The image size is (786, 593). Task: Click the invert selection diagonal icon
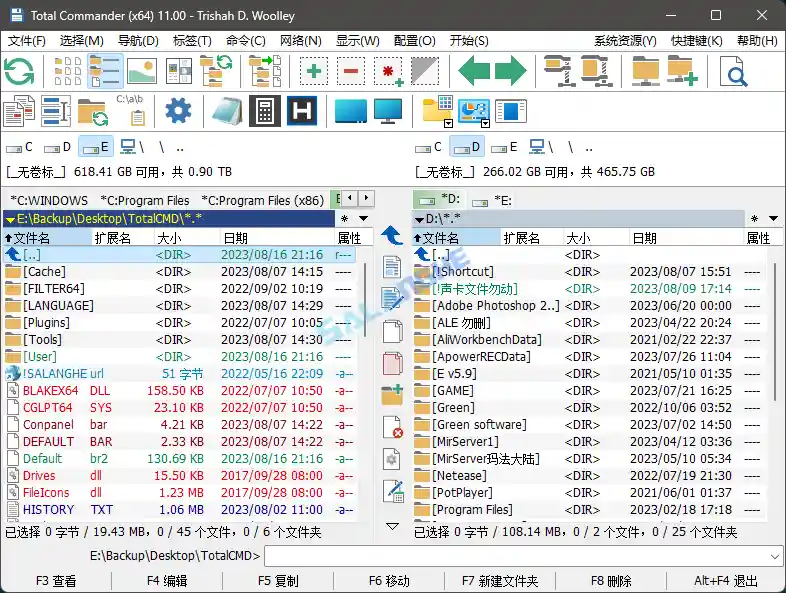pos(425,71)
